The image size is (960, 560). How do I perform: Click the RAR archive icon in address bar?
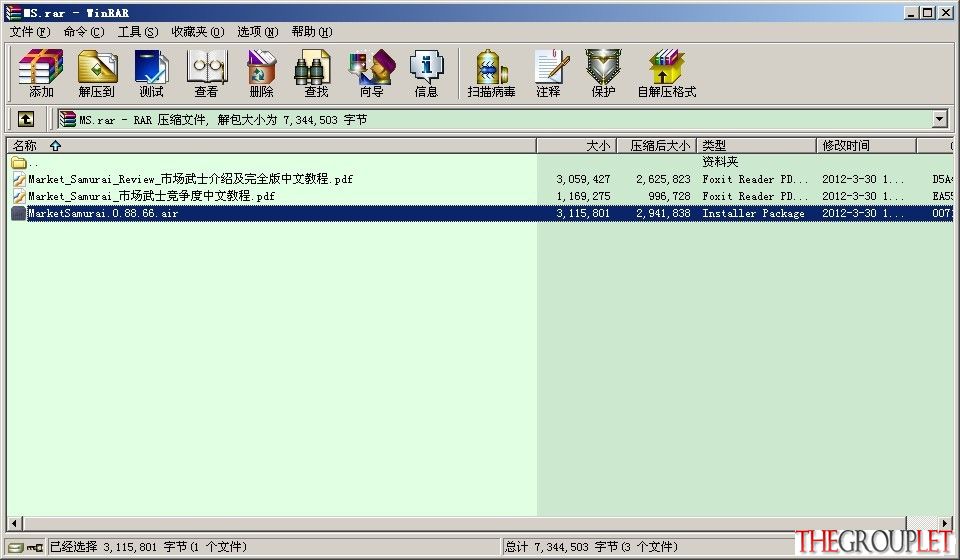click(67, 119)
